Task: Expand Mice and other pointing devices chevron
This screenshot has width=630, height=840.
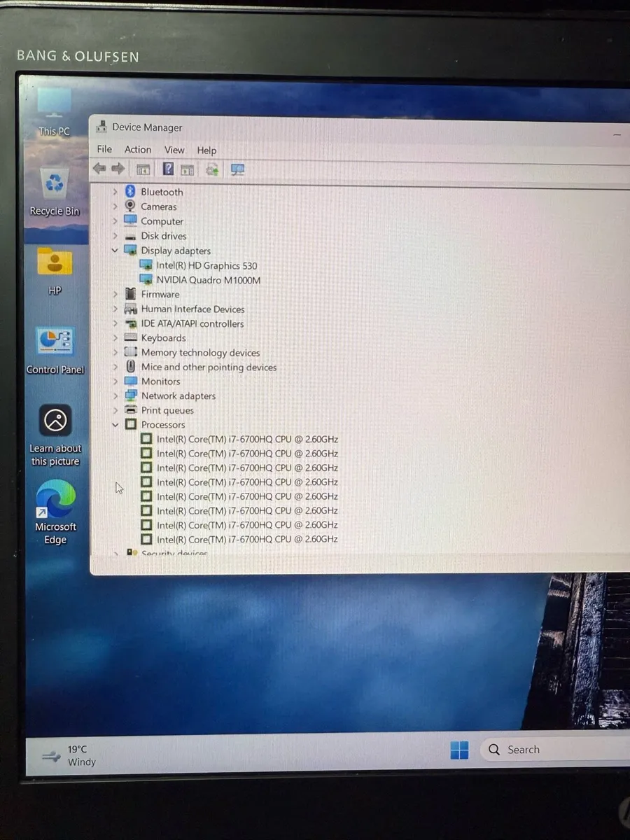Action: point(115,367)
